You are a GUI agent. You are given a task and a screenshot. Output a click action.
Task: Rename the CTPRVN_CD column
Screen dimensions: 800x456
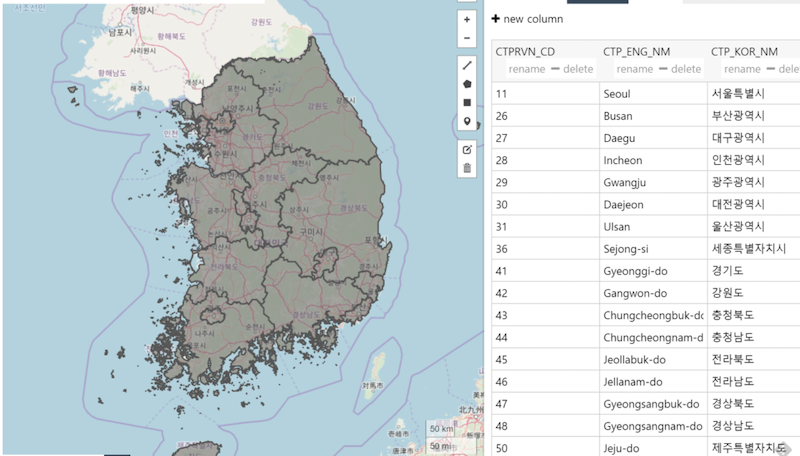tap(527, 69)
